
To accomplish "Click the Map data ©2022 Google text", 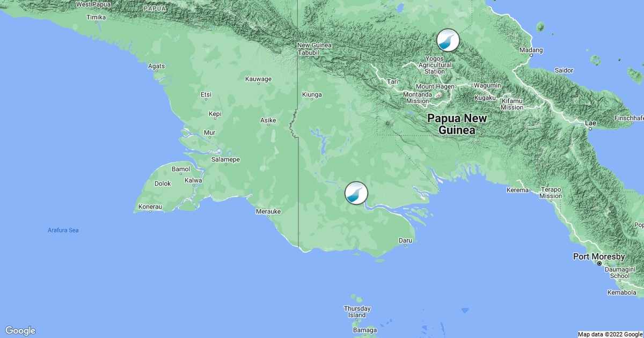I will pyautogui.click(x=610, y=334).
